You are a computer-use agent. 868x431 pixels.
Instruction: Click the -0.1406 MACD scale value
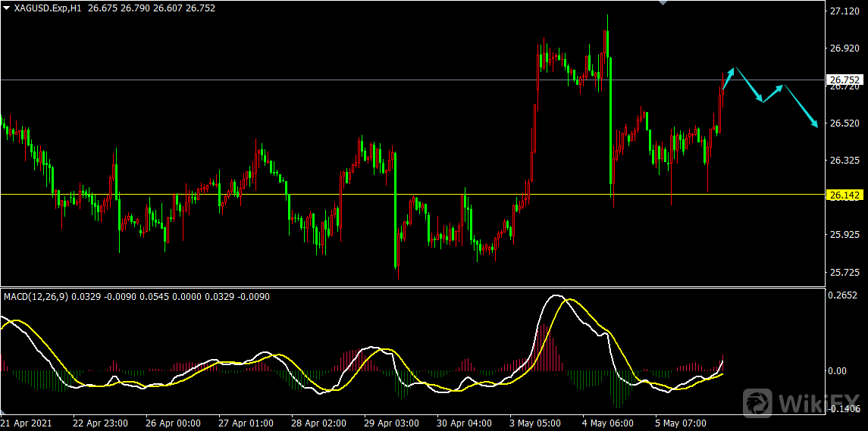tap(844, 409)
